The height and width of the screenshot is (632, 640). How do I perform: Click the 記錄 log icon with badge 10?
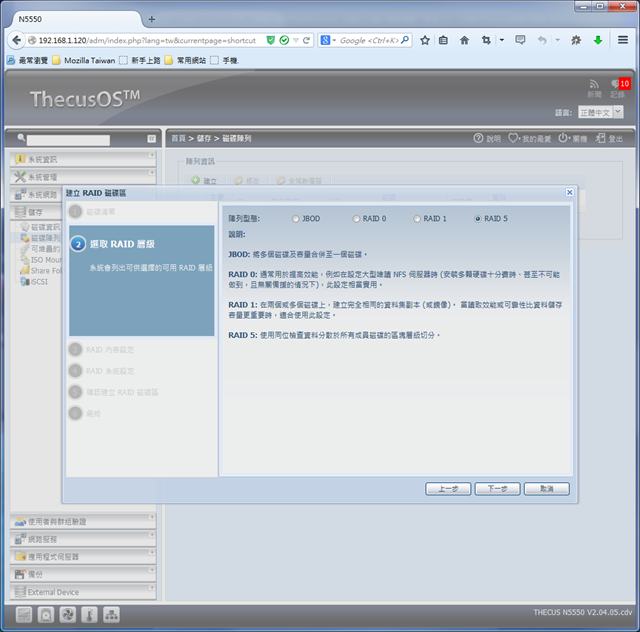pos(618,88)
